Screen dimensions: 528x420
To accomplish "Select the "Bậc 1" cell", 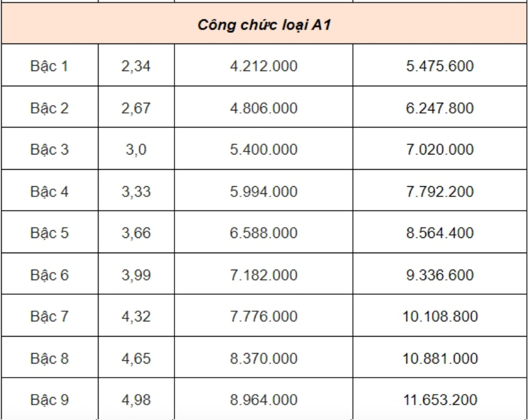I will click(x=49, y=66).
